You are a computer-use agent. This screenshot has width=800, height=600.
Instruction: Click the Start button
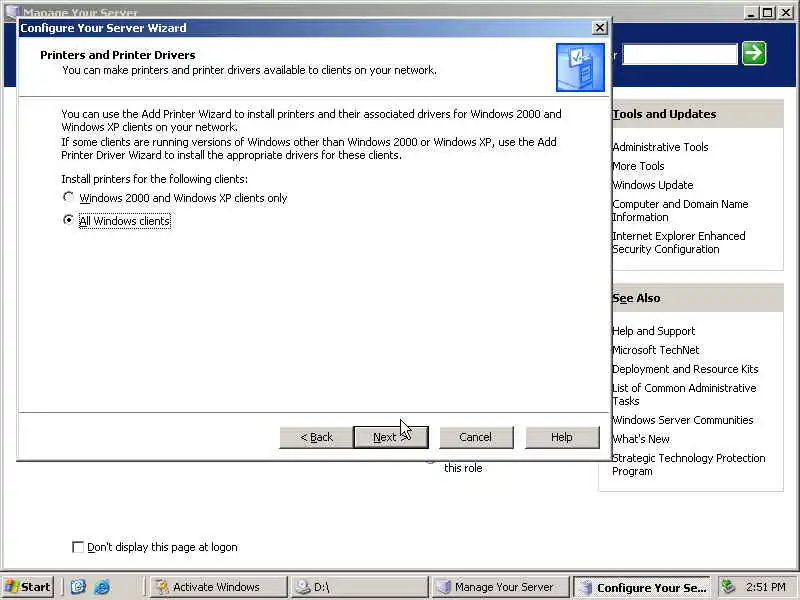click(x=28, y=587)
